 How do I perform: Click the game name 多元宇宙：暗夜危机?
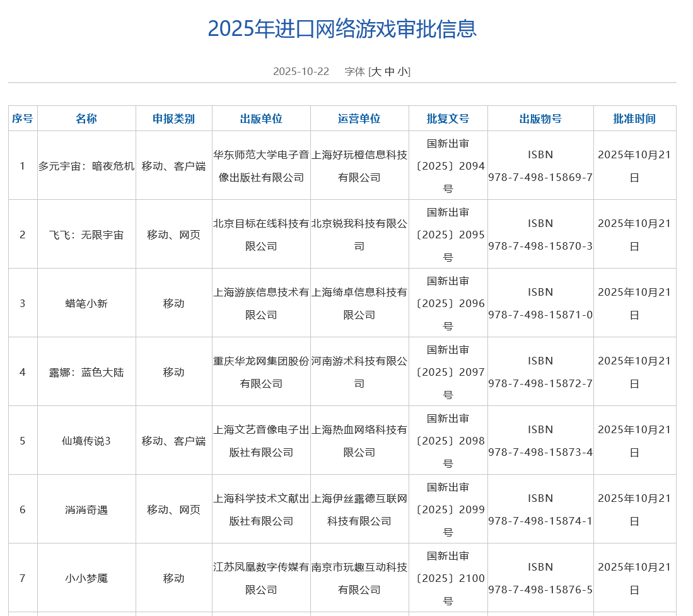86,166
